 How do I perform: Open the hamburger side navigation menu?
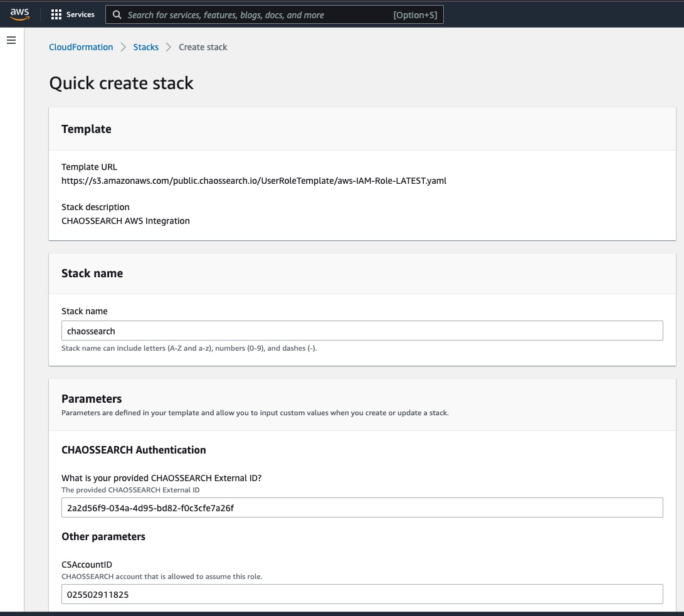pyautogui.click(x=11, y=40)
